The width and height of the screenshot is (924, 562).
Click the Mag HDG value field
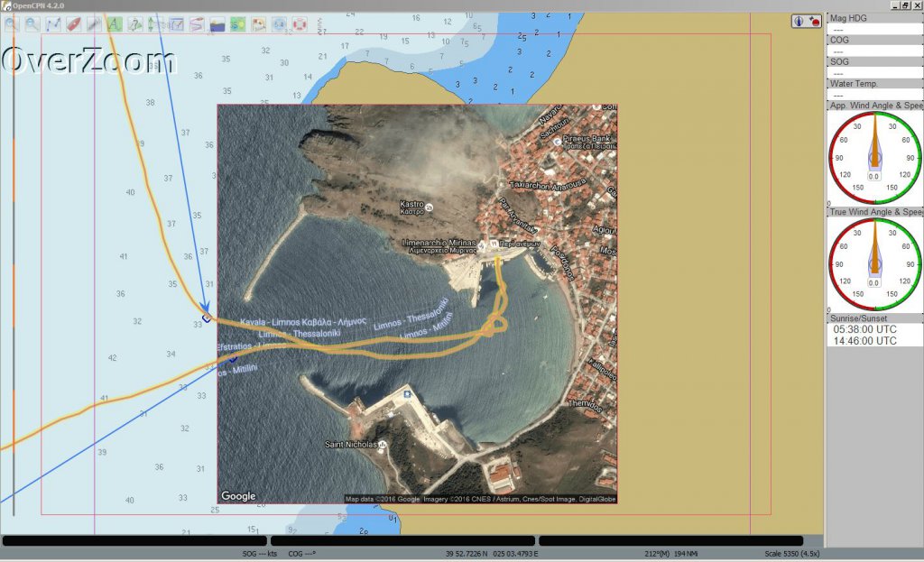coord(873,28)
